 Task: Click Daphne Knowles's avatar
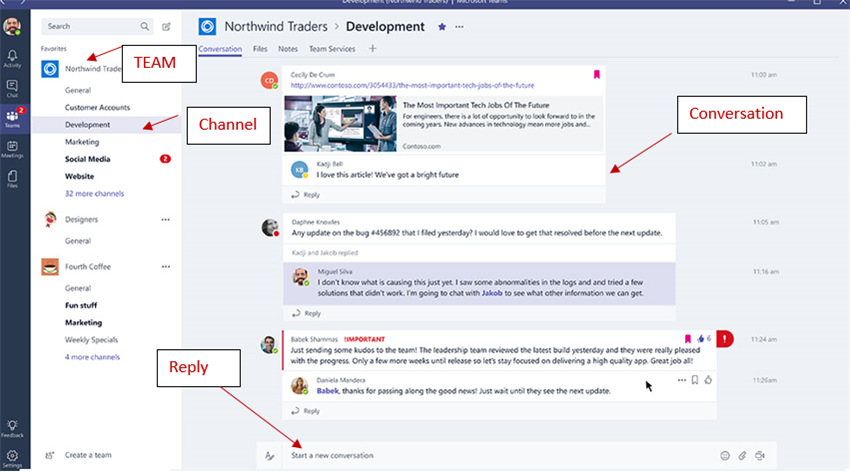click(x=270, y=228)
